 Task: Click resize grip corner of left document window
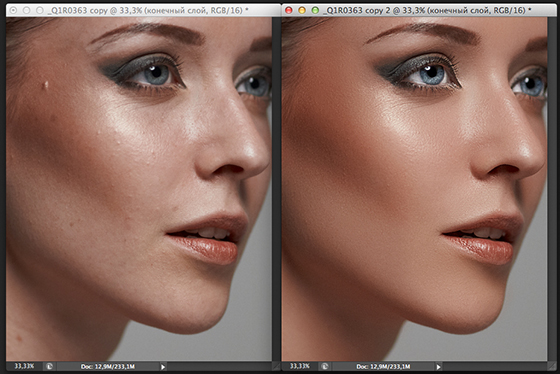pyautogui.click(x=276, y=366)
